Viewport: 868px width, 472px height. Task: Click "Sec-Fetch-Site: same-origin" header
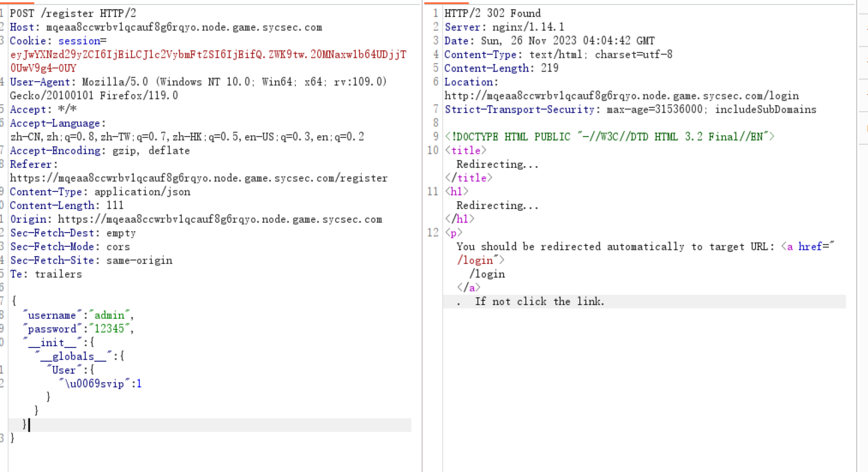tap(91, 260)
